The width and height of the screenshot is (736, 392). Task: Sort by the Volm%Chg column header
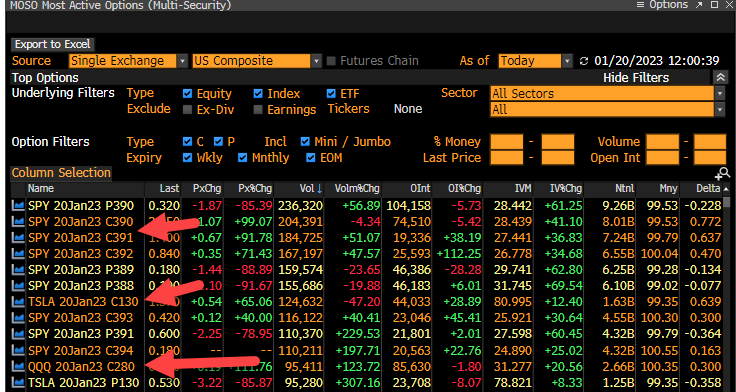pyautogui.click(x=353, y=189)
